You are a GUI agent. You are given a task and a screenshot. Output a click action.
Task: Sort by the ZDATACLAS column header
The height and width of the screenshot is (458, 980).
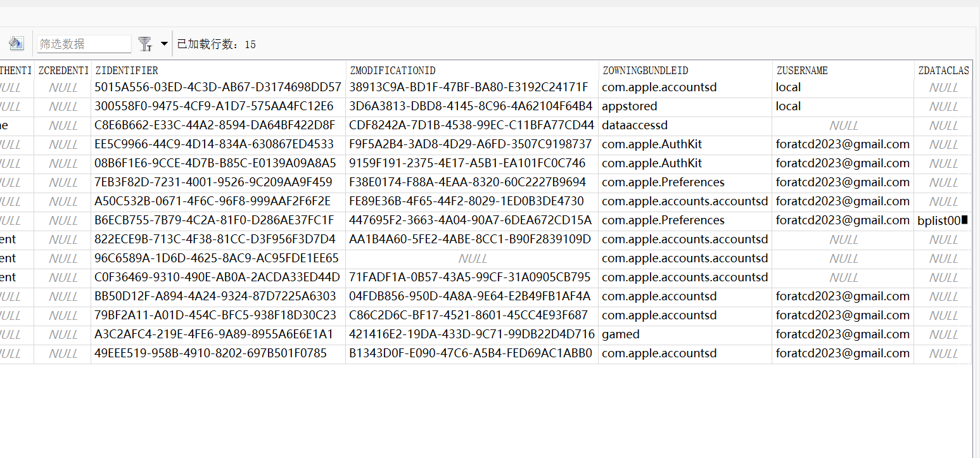pyautogui.click(x=943, y=70)
